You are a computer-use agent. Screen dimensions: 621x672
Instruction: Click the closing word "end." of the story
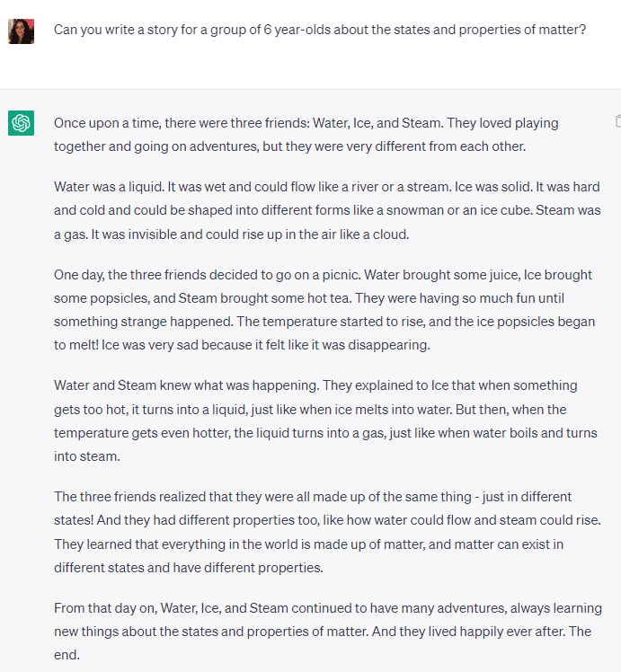67,655
